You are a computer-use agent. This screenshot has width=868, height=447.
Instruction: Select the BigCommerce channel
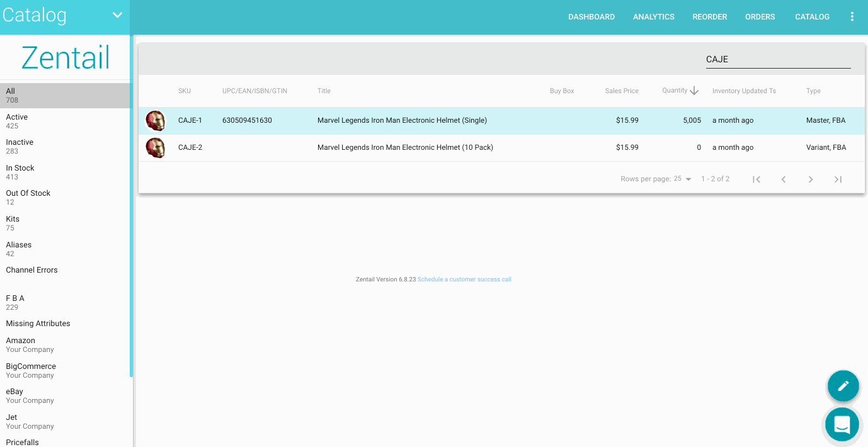point(65,370)
